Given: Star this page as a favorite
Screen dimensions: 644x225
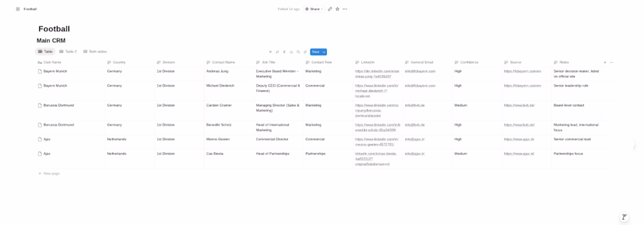Looking at the screenshot, I should pyautogui.click(x=337, y=9).
